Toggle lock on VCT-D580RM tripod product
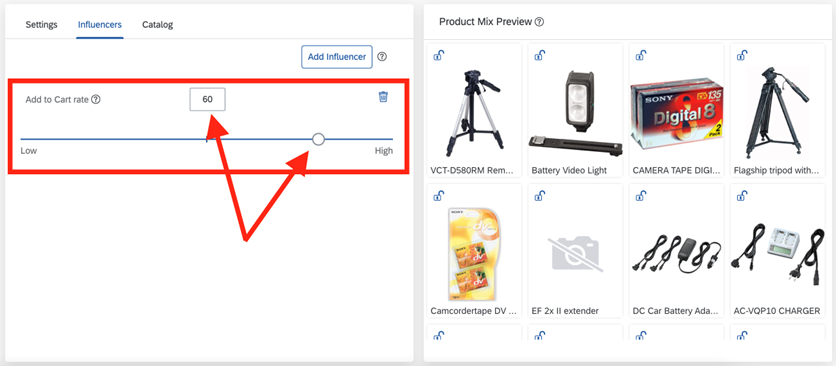This screenshot has height=366, width=836. pos(438,55)
